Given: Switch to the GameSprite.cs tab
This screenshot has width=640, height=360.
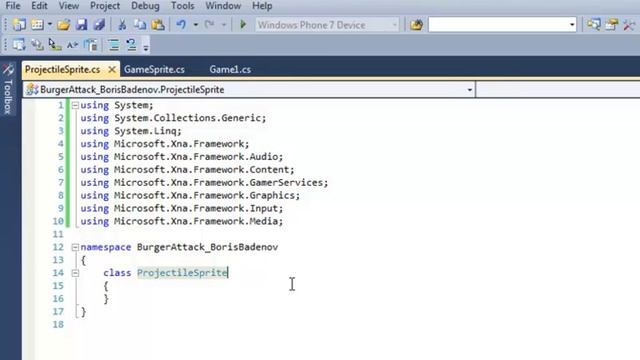Looking at the screenshot, I should click(x=154, y=70).
